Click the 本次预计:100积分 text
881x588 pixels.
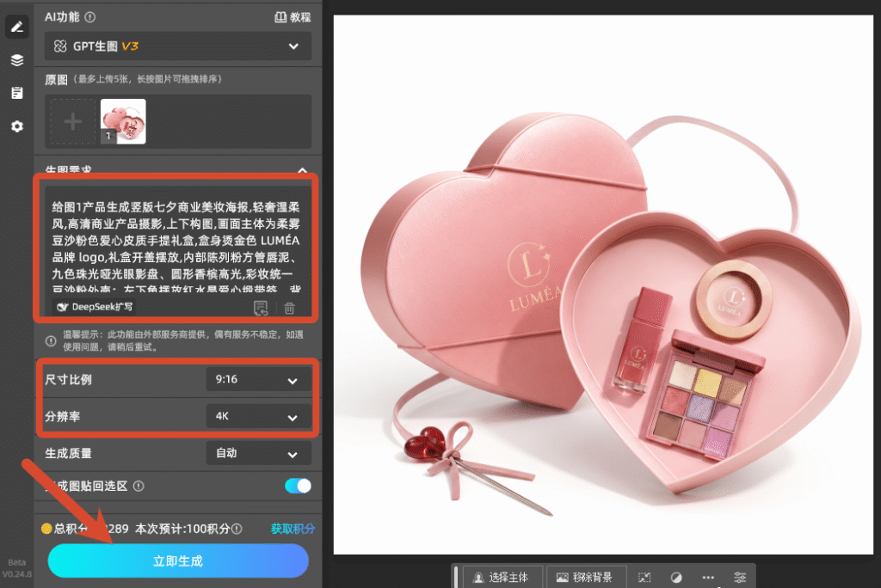[x=182, y=529]
